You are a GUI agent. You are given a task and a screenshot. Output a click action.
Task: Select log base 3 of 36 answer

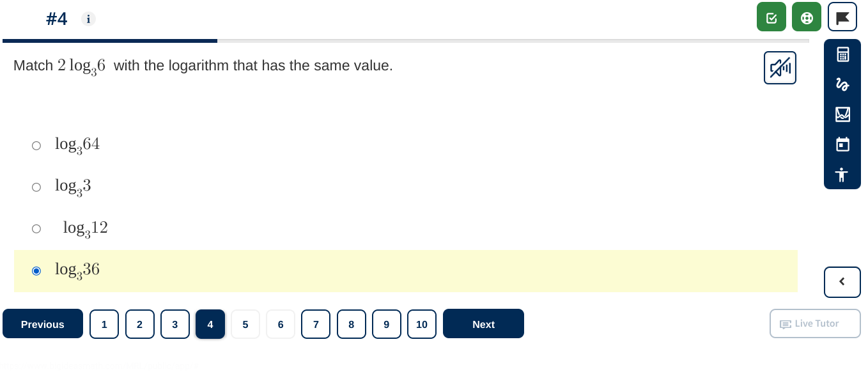(36, 270)
